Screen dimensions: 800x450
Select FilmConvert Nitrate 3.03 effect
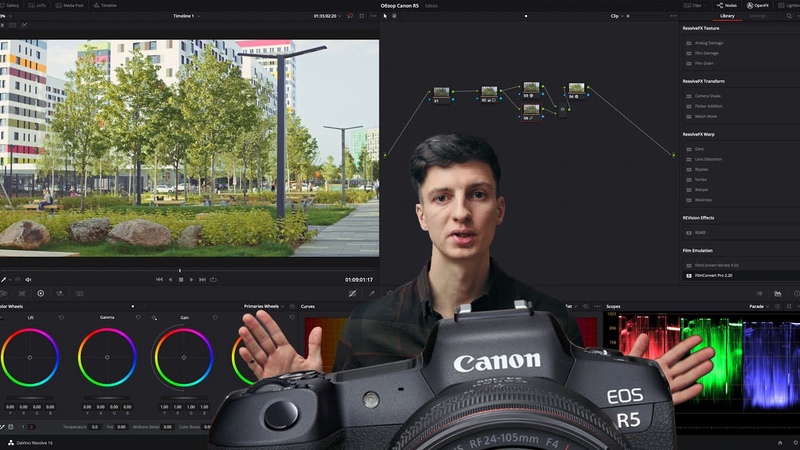[x=716, y=265]
